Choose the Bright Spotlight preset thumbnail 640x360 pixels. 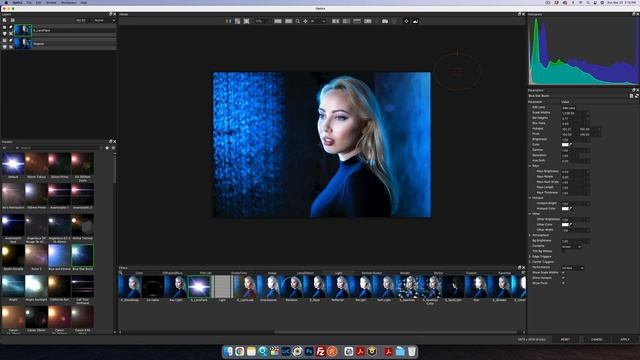(36, 286)
